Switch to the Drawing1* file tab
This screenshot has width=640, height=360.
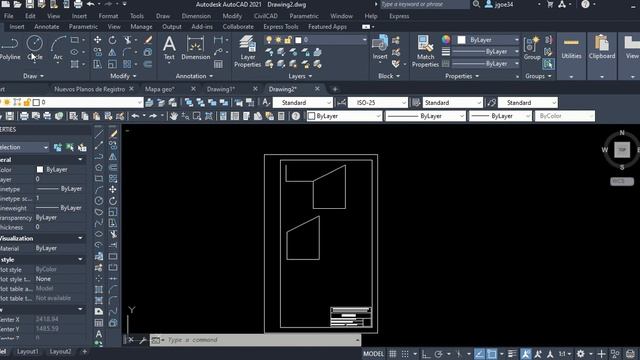(220, 89)
